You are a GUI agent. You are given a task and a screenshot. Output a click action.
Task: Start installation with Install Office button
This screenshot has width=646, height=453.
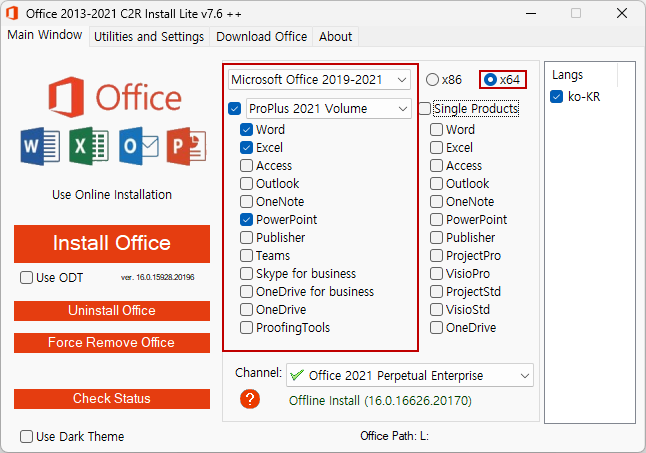point(112,243)
